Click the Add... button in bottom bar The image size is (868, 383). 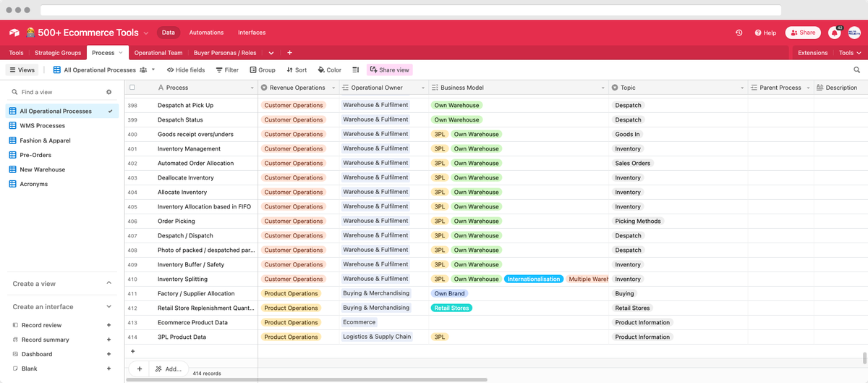(x=169, y=369)
